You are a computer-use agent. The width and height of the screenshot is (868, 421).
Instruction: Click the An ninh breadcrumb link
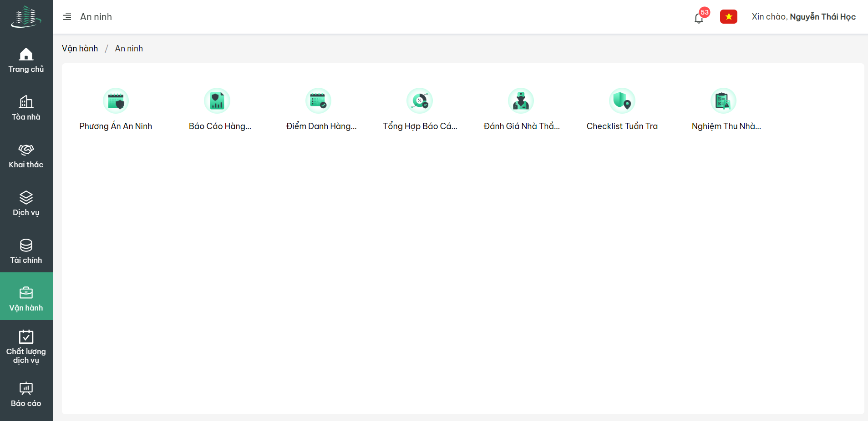pos(129,49)
